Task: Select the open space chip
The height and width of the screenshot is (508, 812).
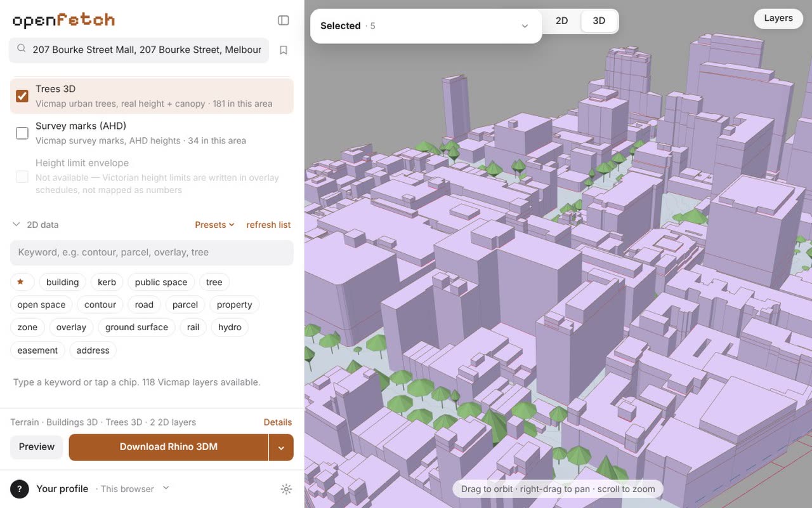Action: (41, 305)
